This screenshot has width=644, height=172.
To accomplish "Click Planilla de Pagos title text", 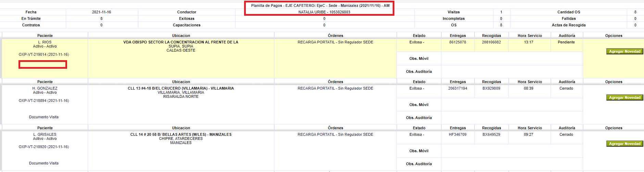I will tap(320, 5).
